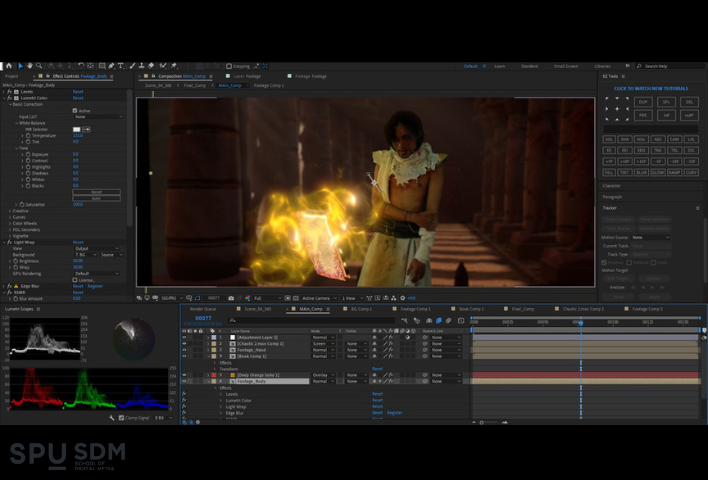Select the Brush tool
The width and height of the screenshot is (708, 480).
click(x=132, y=66)
